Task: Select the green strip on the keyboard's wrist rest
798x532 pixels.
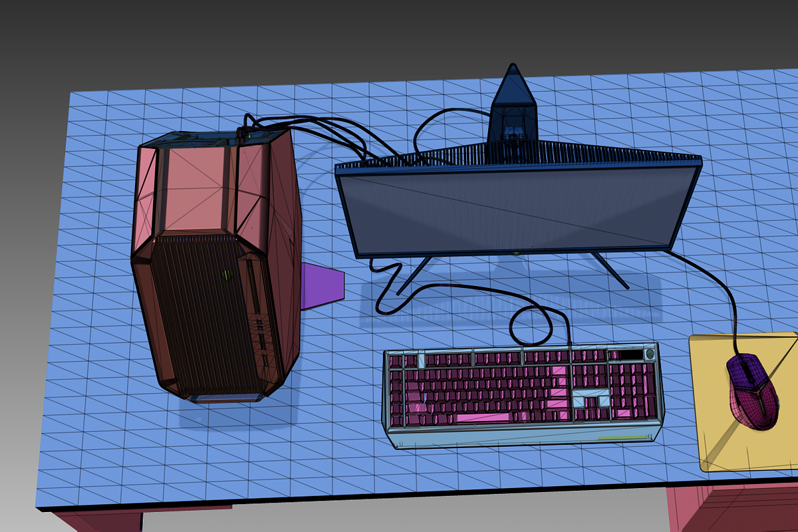Action: (x=622, y=438)
